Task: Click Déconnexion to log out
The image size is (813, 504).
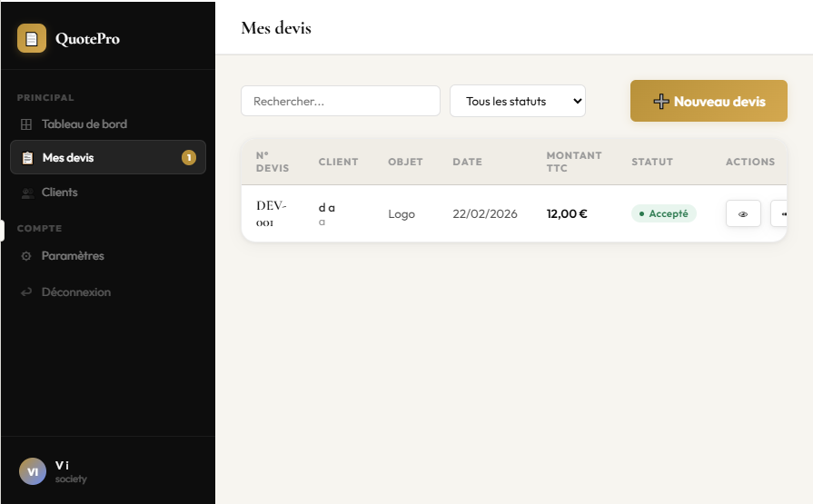Action: click(76, 292)
